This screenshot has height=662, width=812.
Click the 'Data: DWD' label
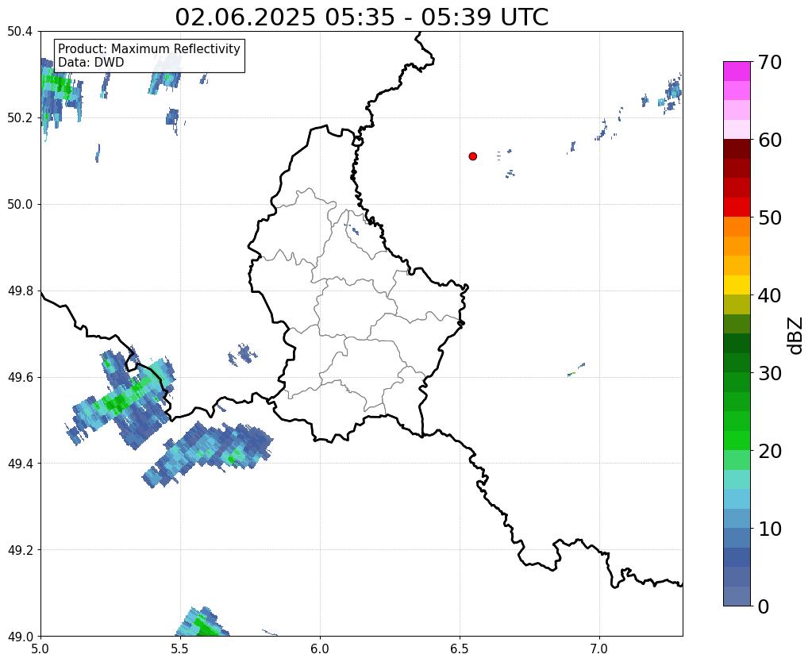pyautogui.click(x=91, y=63)
